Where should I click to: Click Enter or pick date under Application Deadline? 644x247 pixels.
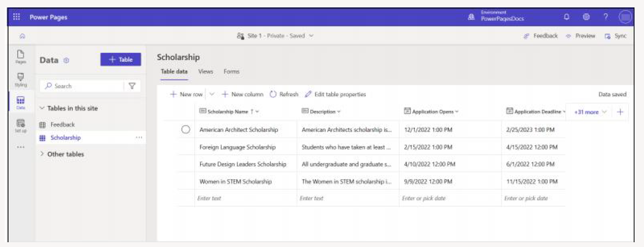point(533,198)
